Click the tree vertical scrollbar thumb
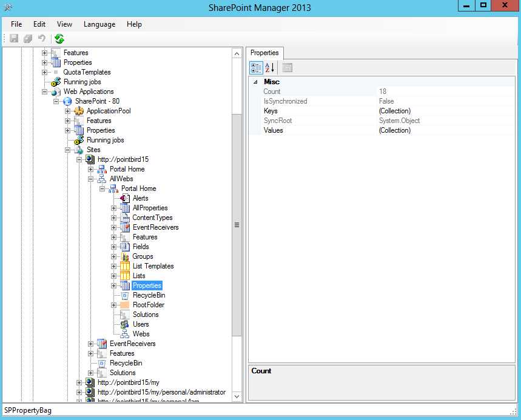This screenshot has height=420, width=521. click(237, 225)
